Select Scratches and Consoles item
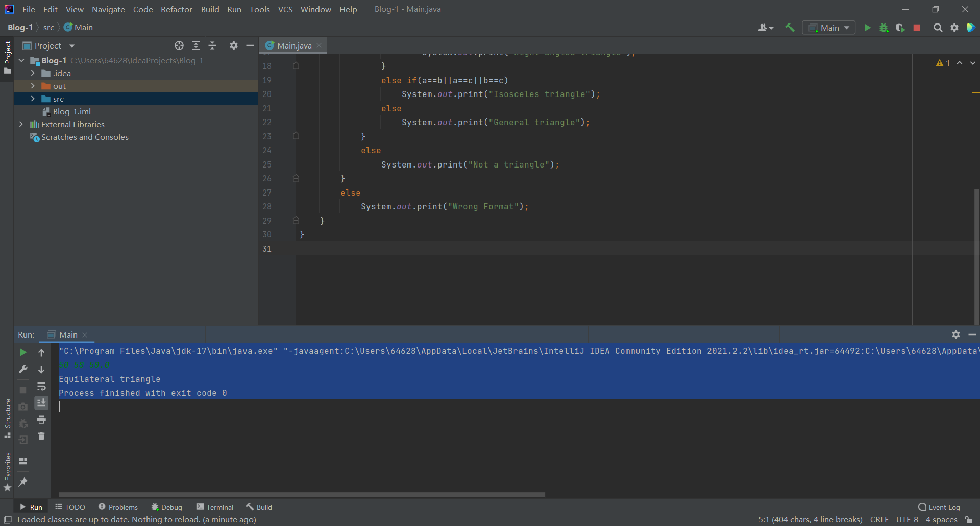 (85, 137)
